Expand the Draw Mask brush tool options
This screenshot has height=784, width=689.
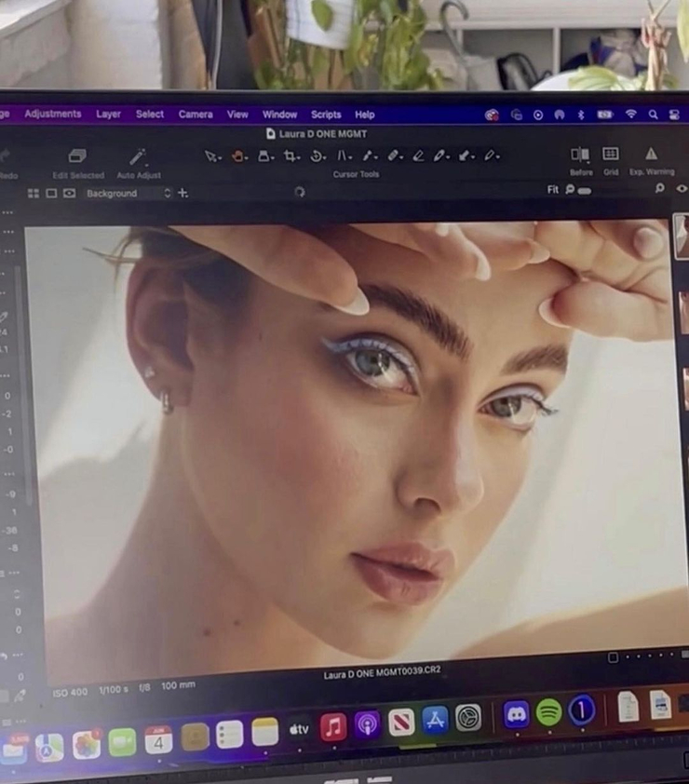tap(402, 155)
